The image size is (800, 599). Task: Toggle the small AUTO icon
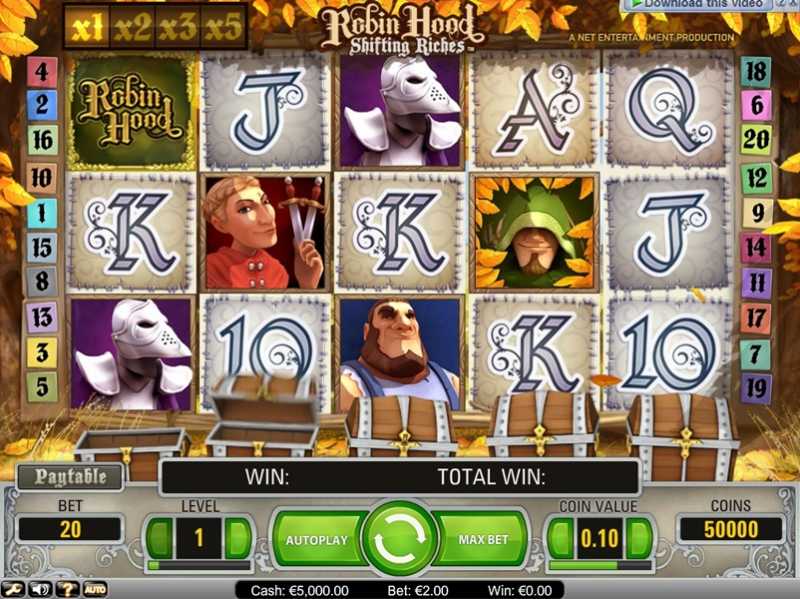(95, 589)
